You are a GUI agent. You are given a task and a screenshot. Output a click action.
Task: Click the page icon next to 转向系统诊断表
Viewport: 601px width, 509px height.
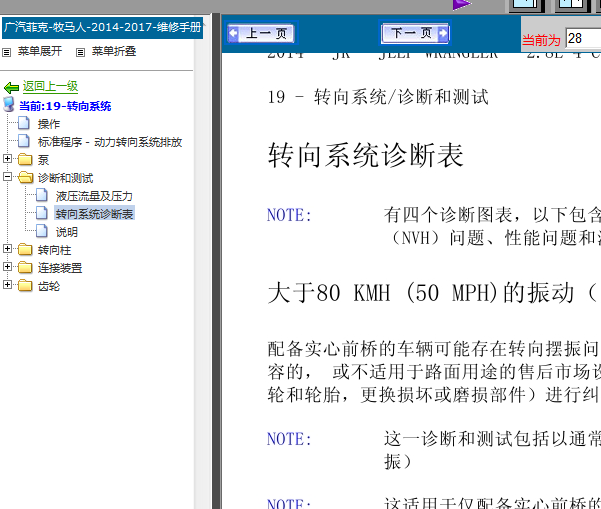[x=42, y=213]
